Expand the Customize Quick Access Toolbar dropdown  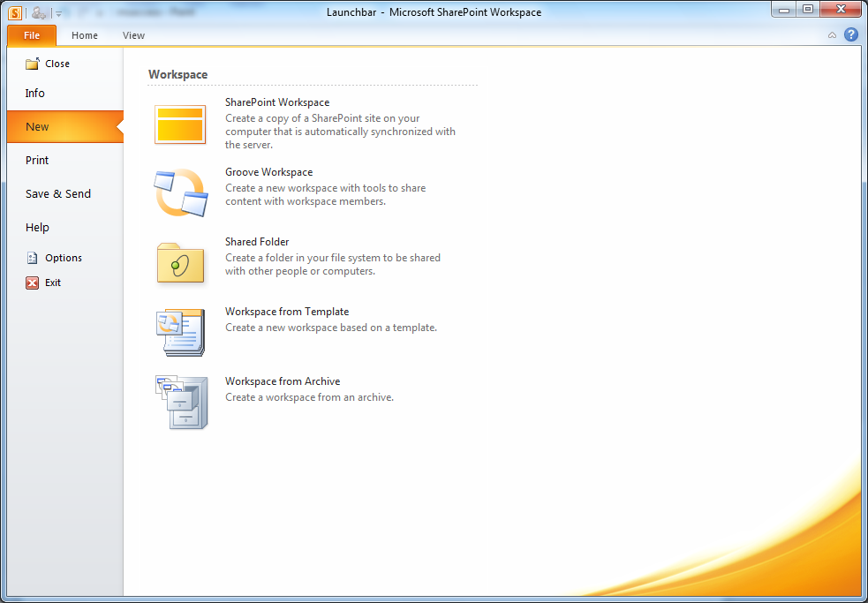pos(58,13)
